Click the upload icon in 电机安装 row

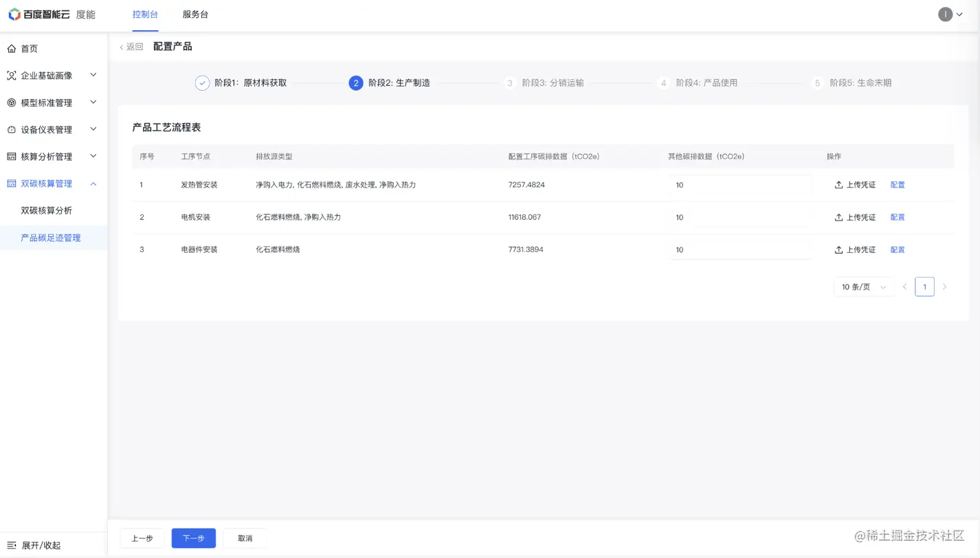click(x=838, y=217)
